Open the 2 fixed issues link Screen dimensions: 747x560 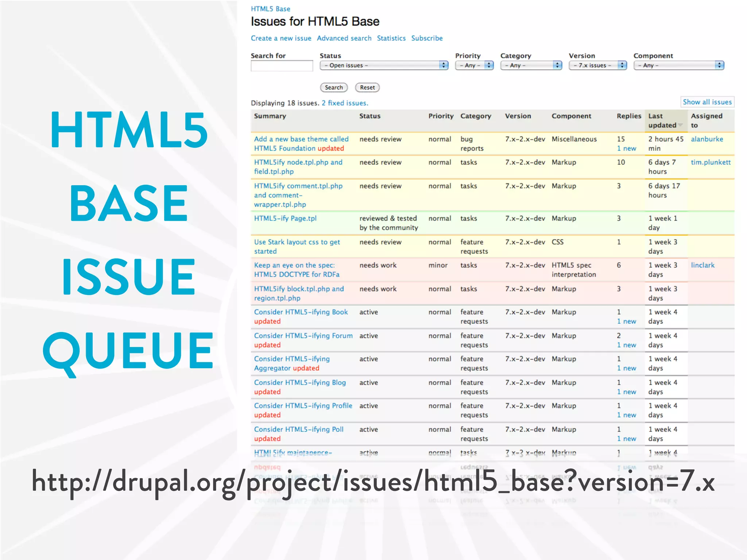click(x=345, y=103)
